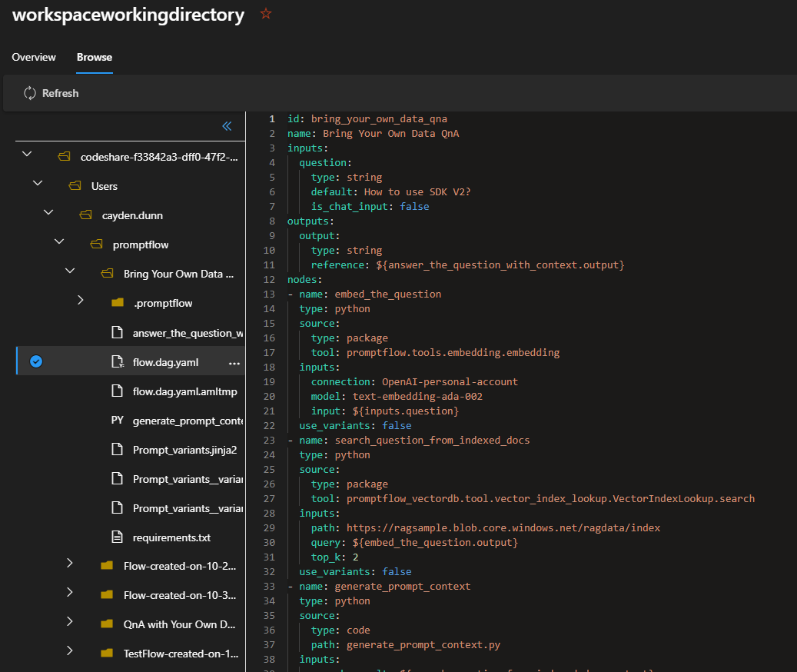Image resolution: width=797 pixels, height=672 pixels.
Task: Open the first Prompt_variants__varia file
Action: [x=188, y=479]
